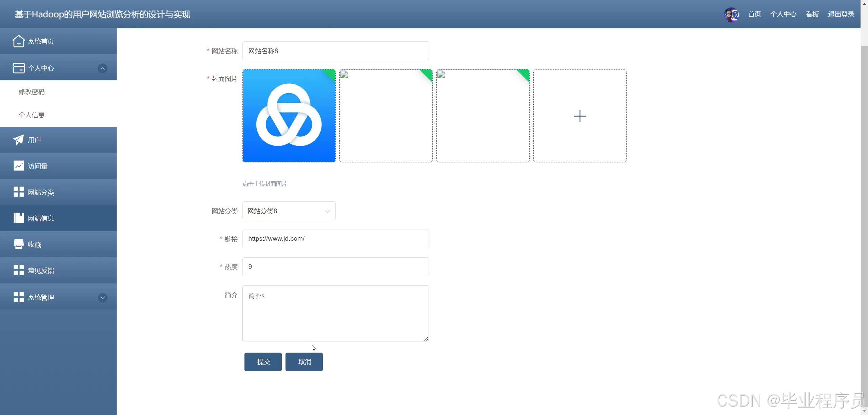Click the plus box to upload cover image

click(579, 116)
